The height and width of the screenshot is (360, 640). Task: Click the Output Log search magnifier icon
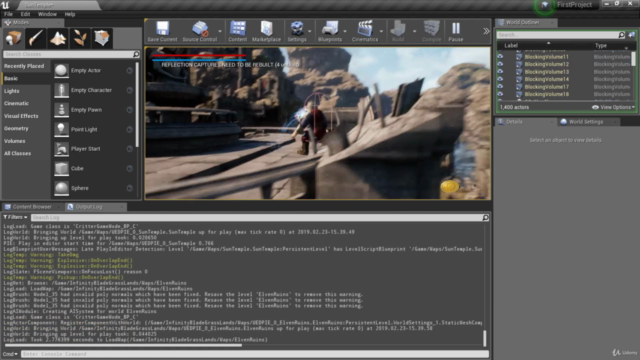[x=485, y=218]
